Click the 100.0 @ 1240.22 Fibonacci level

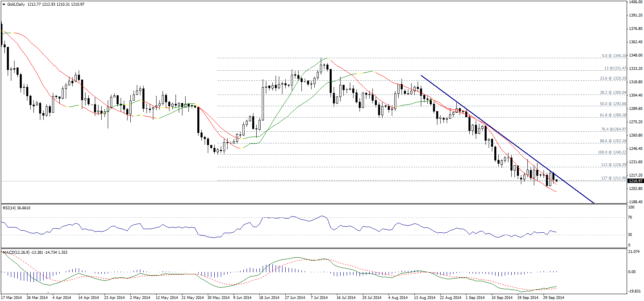(612, 152)
